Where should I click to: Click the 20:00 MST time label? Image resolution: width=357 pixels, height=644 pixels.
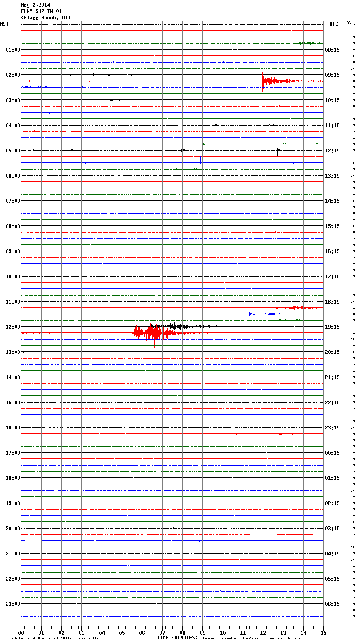coord(13,529)
